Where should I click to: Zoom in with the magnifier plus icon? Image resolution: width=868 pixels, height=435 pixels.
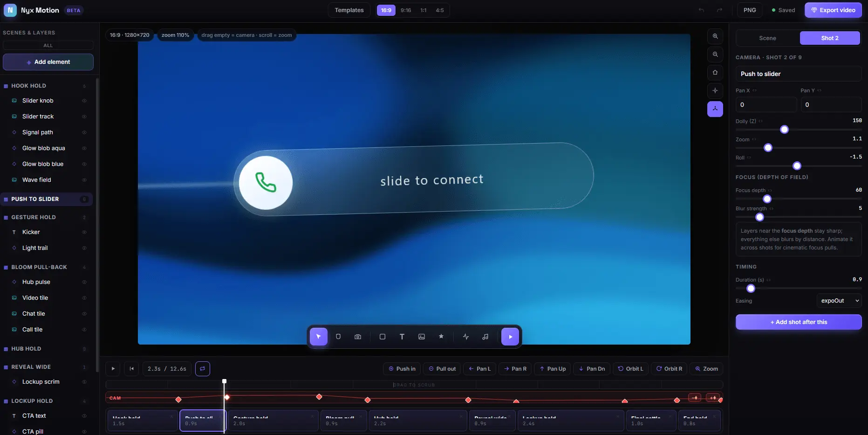pyautogui.click(x=715, y=36)
